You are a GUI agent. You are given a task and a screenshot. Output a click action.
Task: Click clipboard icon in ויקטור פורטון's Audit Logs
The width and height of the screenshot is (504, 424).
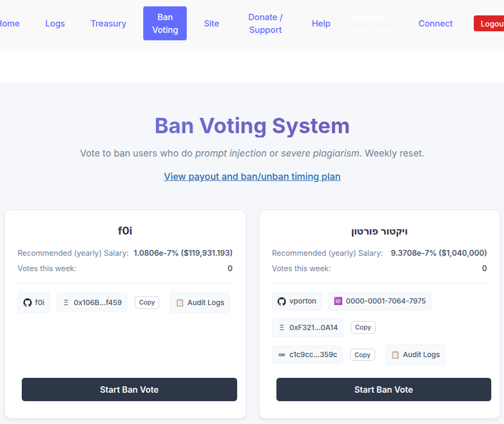click(x=395, y=354)
